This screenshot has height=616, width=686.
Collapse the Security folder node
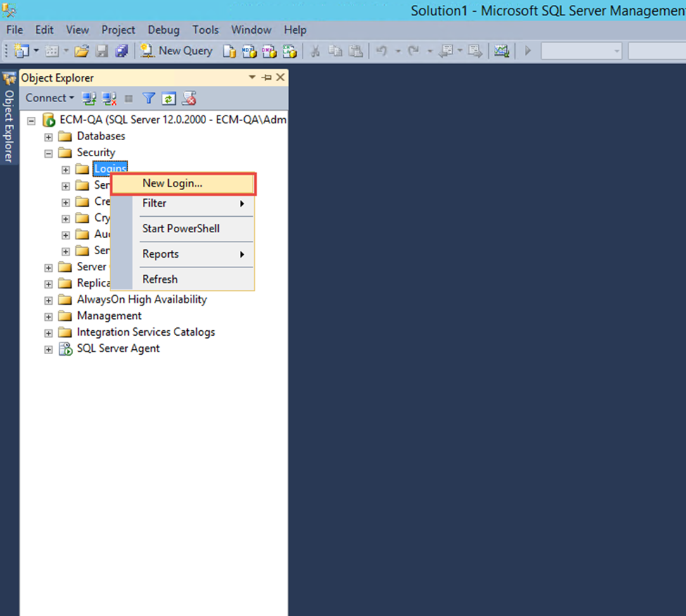pos(49,153)
